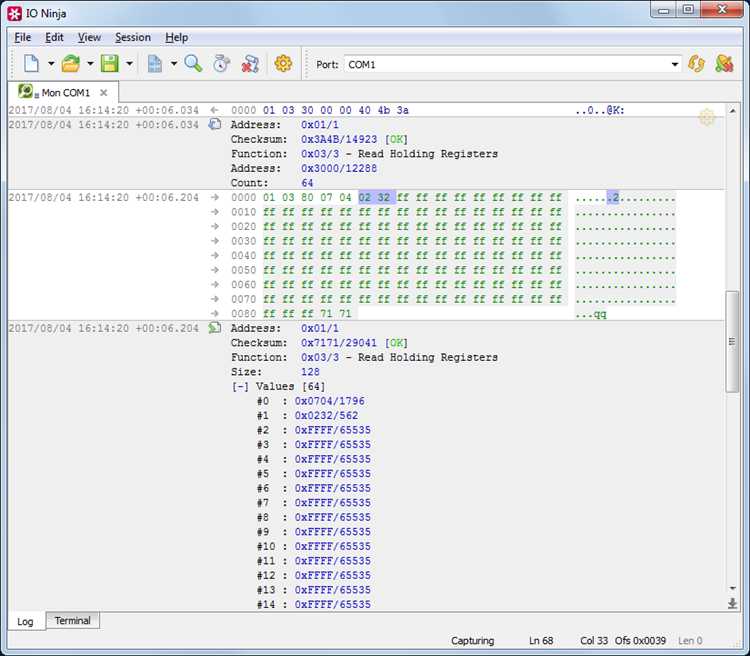Open the Help menu

click(x=176, y=37)
